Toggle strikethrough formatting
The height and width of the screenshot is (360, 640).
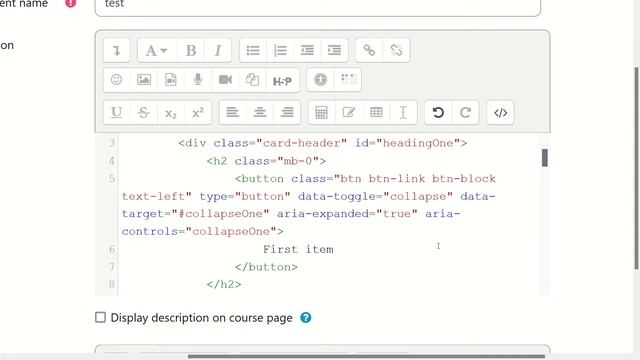coord(143,112)
